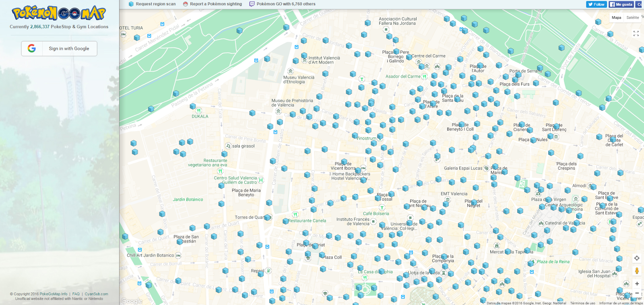The height and width of the screenshot is (305, 644).
Task: Open Report a Pokémon sighting
Action: pyautogui.click(x=212, y=4)
